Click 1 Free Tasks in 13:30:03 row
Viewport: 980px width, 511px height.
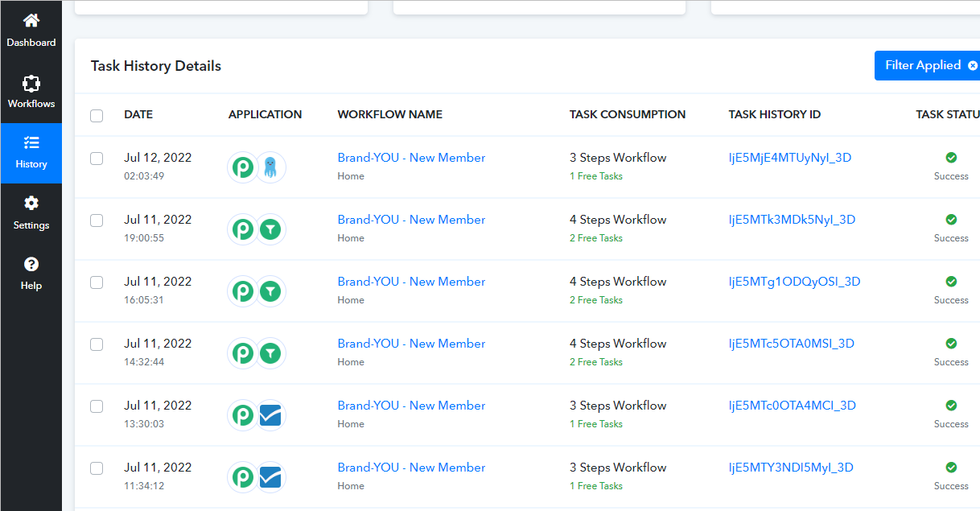(x=596, y=424)
